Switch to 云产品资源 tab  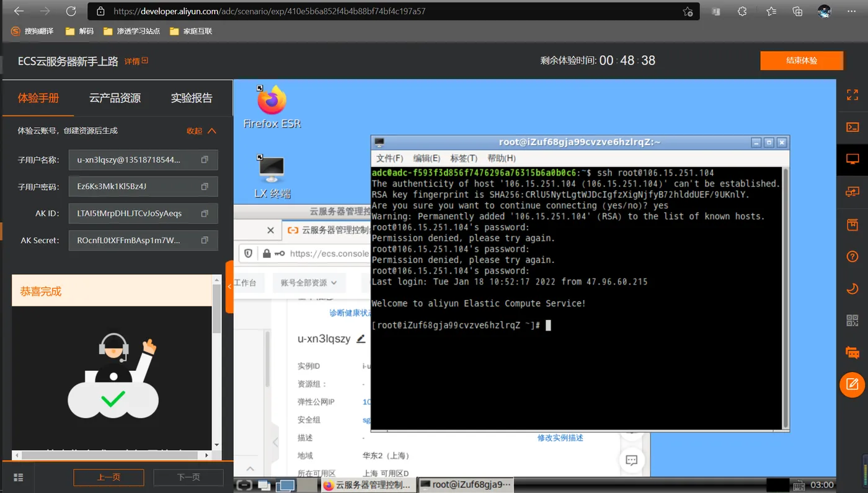[115, 98]
